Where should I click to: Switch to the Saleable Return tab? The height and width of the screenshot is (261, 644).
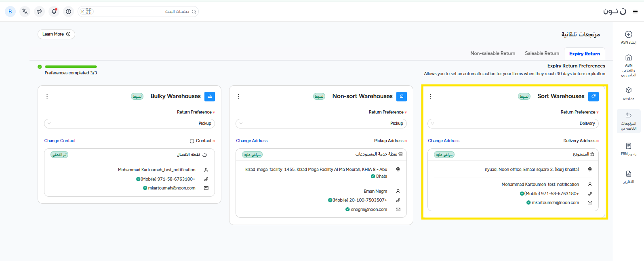(x=542, y=53)
